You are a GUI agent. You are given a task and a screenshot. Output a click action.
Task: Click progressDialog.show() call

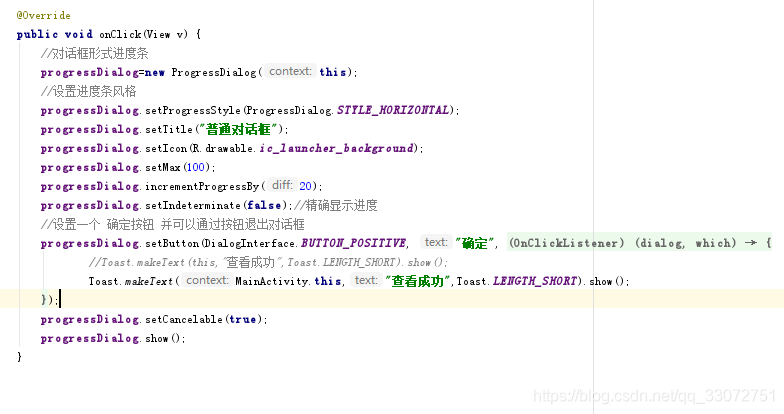click(113, 338)
